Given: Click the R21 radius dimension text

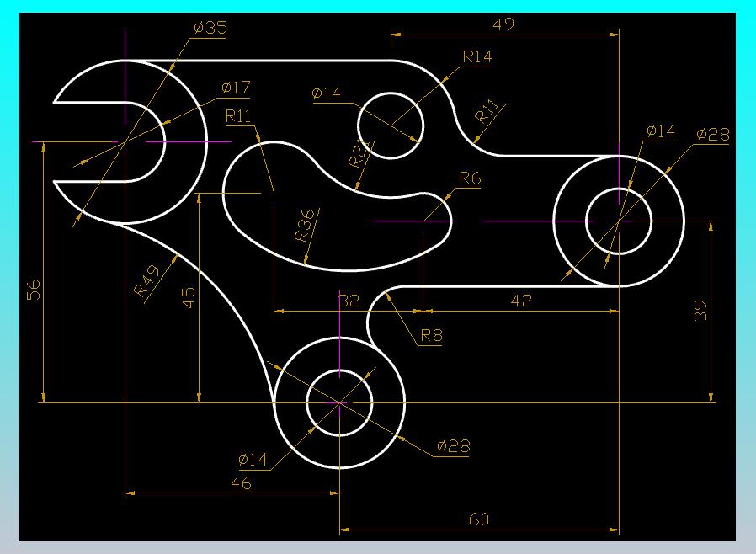Looking at the screenshot, I should 359,154.
